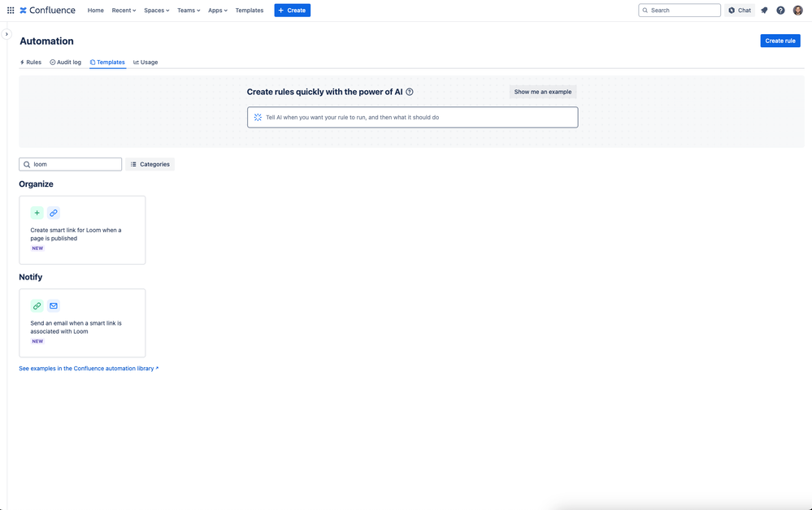Image resolution: width=812 pixels, height=510 pixels.
Task: Open the app switcher grid icon
Action: [11, 11]
